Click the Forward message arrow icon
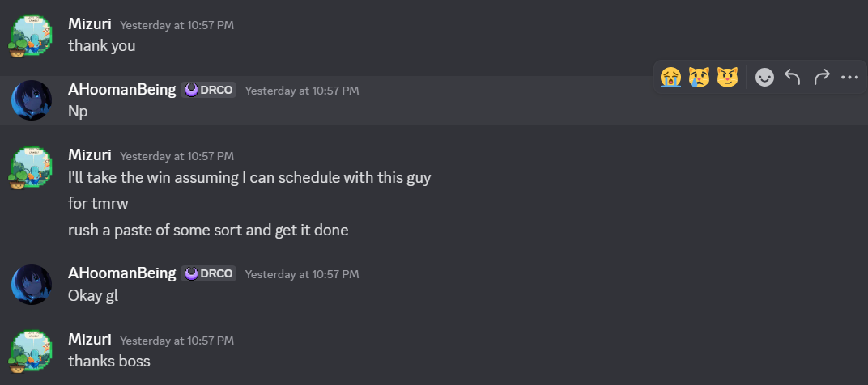The height and width of the screenshot is (385, 868). (x=821, y=77)
